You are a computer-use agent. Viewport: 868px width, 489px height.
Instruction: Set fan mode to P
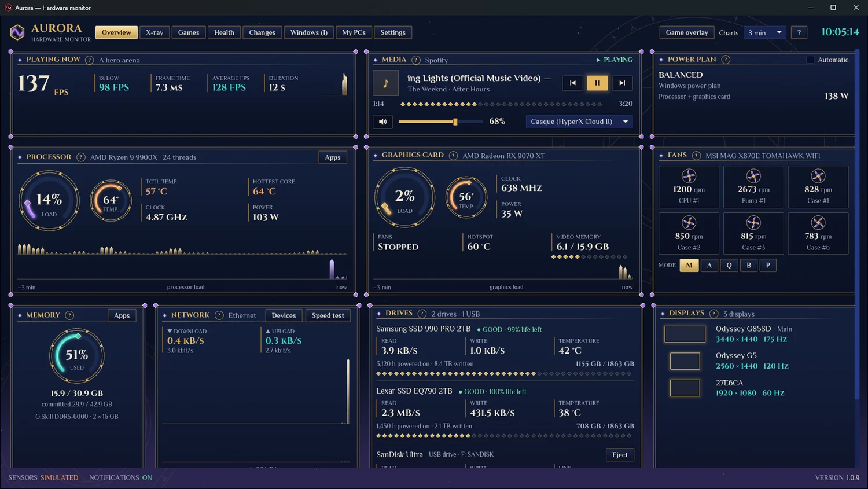768,265
